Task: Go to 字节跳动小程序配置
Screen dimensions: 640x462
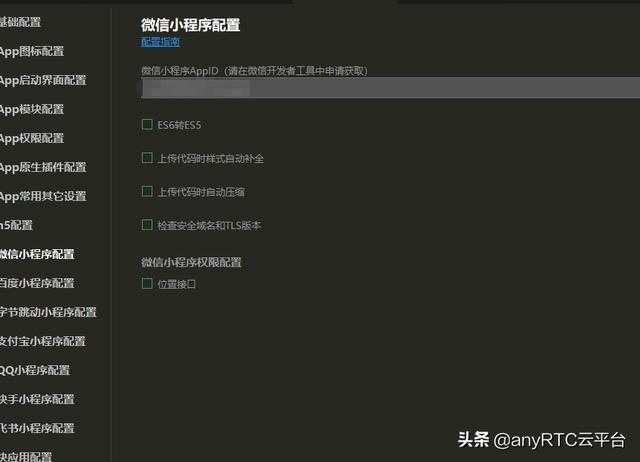Action: [x=48, y=312]
